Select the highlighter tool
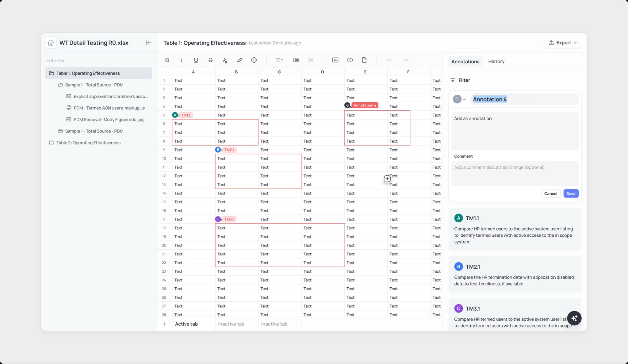 pos(239,60)
